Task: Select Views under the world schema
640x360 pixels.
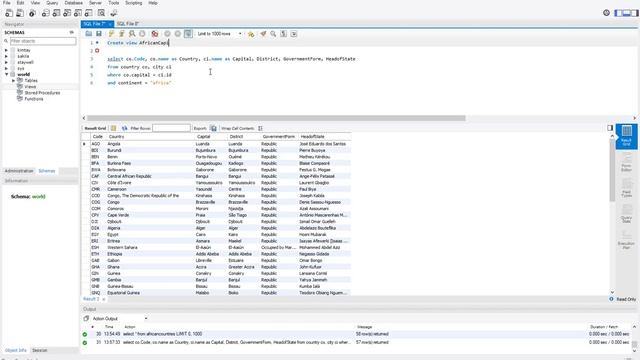Action: (x=30, y=87)
